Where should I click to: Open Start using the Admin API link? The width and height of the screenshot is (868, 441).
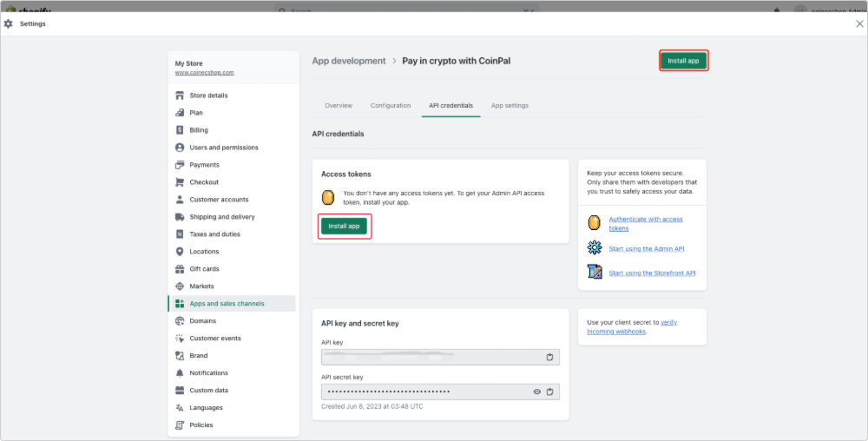pos(647,249)
